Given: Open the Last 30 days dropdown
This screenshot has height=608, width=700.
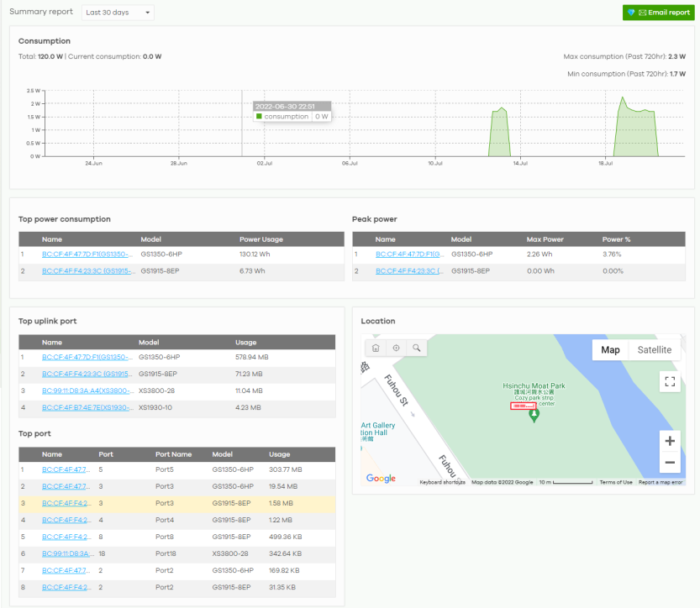Looking at the screenshot, I should tap(118, 13).
